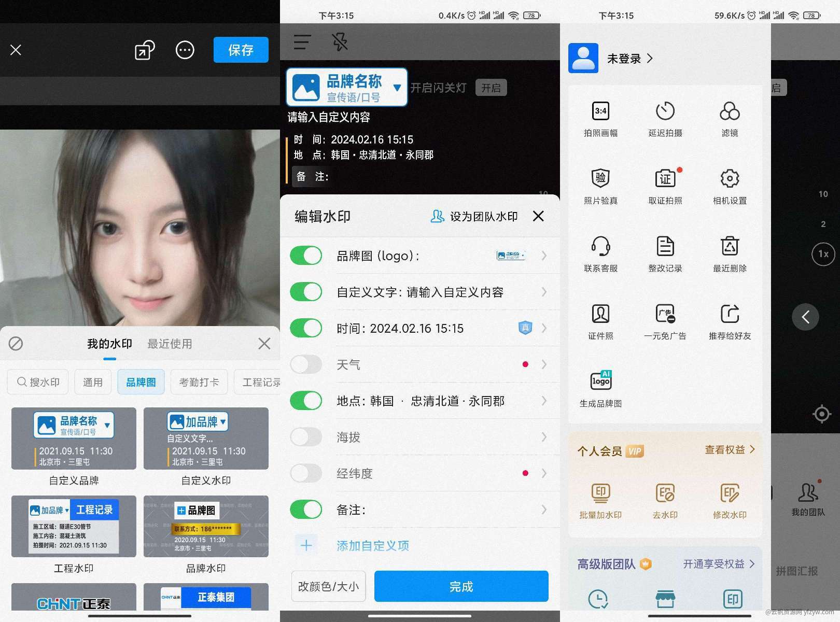Choose the 品牌水印 watermark thumbnail
The image size is (840, 622).
pyautogui.click(x=206, y=526)
